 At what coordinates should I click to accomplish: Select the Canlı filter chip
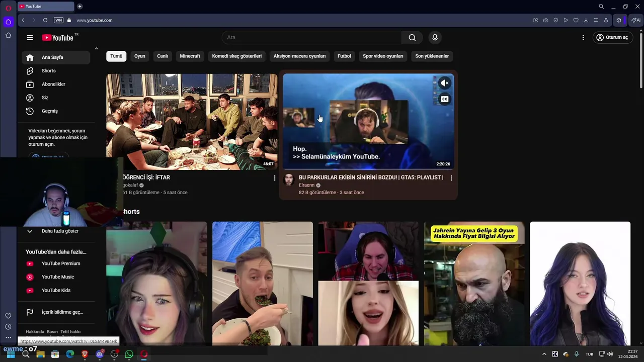click(163, 56)
